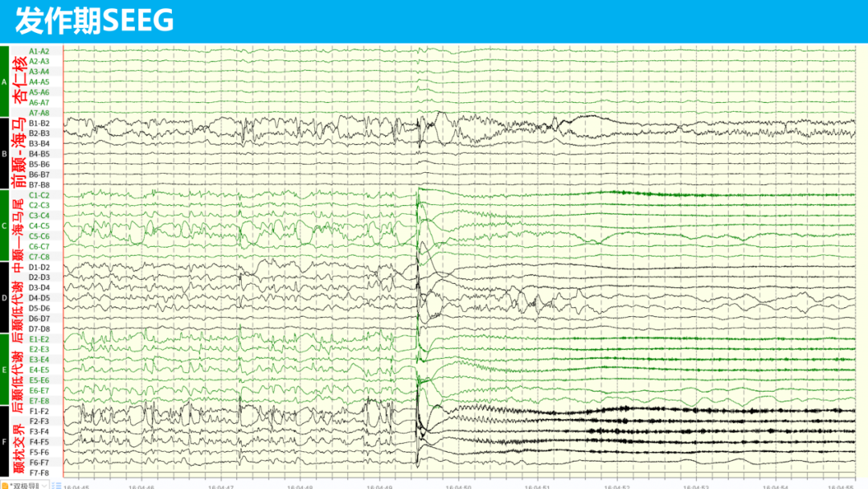Image resolution: width=868 pixels, height=489 pixels.
Task: Click the 16:04:47 time marker
Action: (x=221, y=487)
